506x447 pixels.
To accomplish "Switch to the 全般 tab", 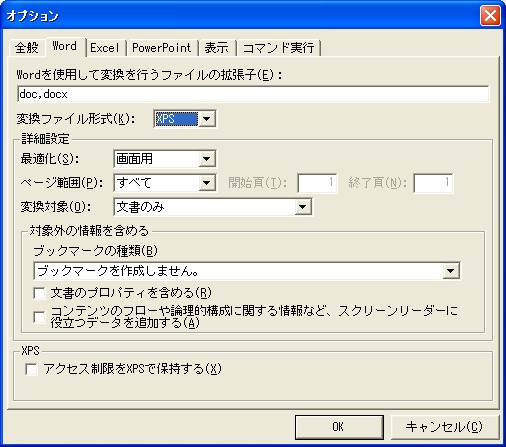I will (26, 48).
